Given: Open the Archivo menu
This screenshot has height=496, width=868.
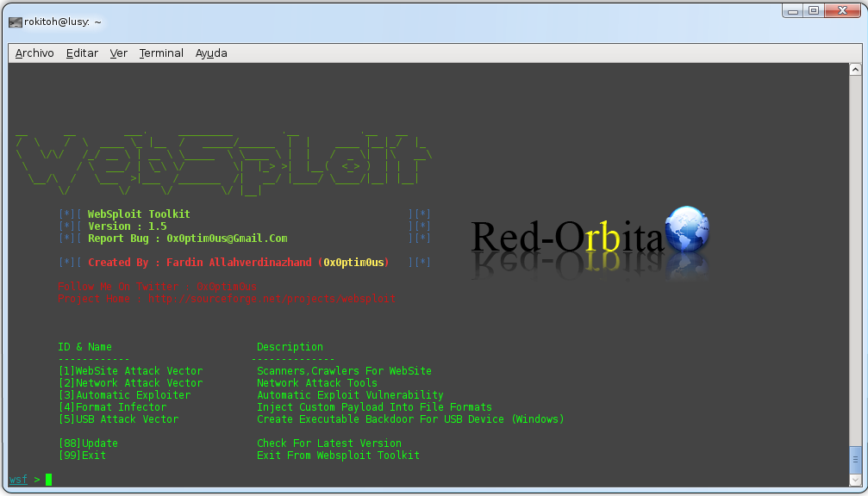Looking at the screenshot, I should (34, 53).
